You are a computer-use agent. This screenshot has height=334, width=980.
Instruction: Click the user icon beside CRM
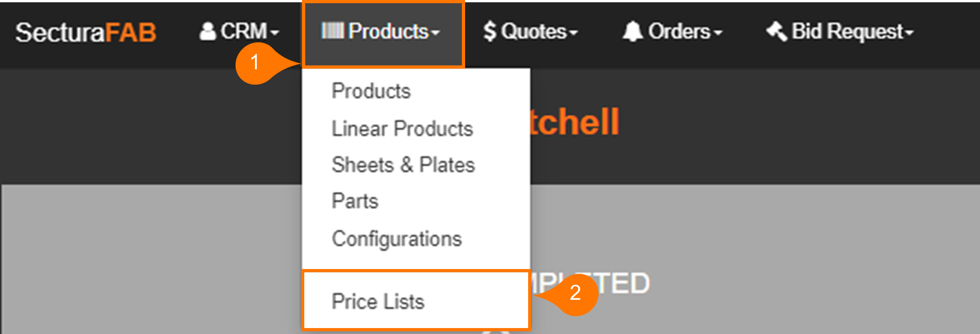(x=208, y=32)
